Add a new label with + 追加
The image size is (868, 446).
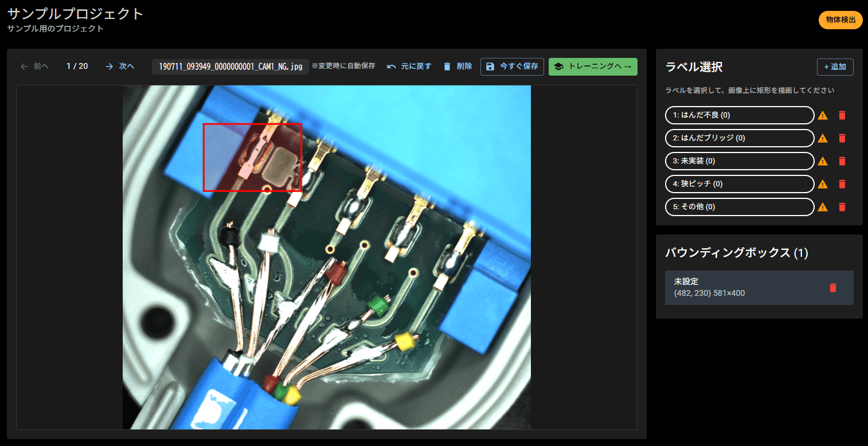835,67
